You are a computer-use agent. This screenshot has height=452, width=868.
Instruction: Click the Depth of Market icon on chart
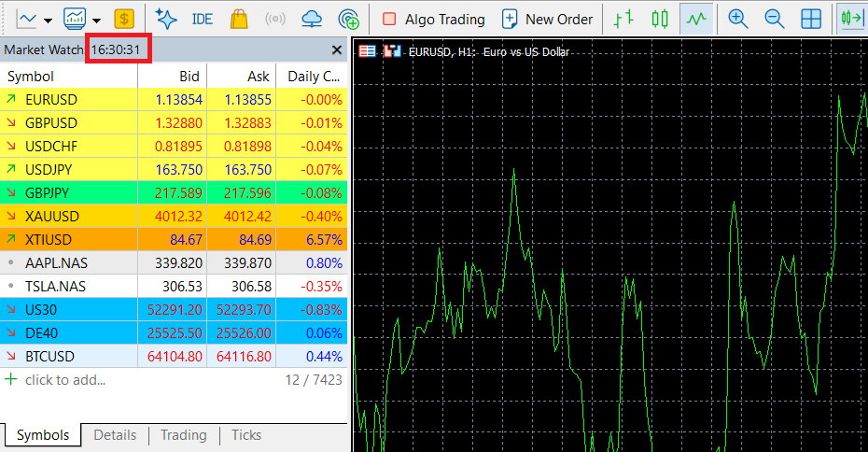pyautogui.click(x=367, y=51)
